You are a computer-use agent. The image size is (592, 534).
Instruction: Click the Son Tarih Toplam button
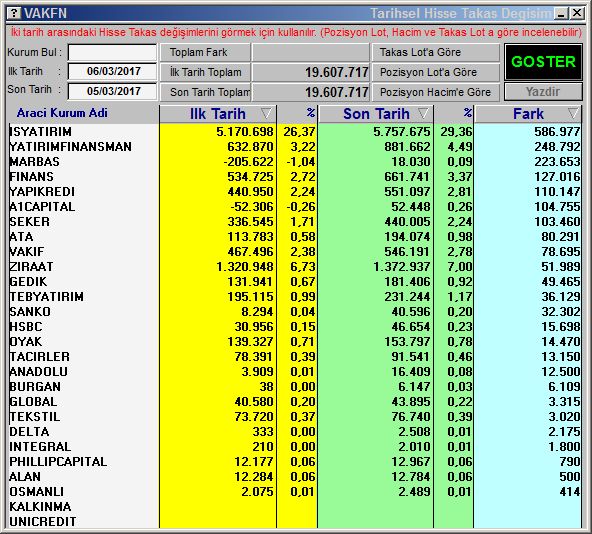point(205,92)
